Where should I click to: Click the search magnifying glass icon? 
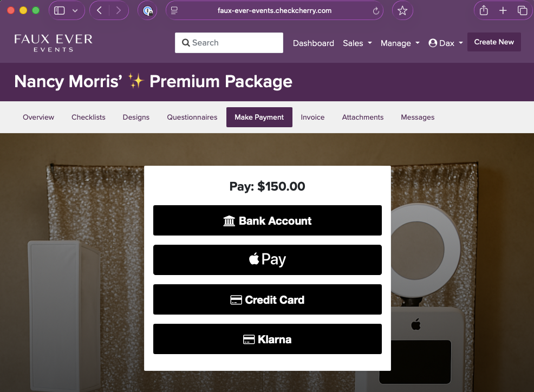[186, 42]
